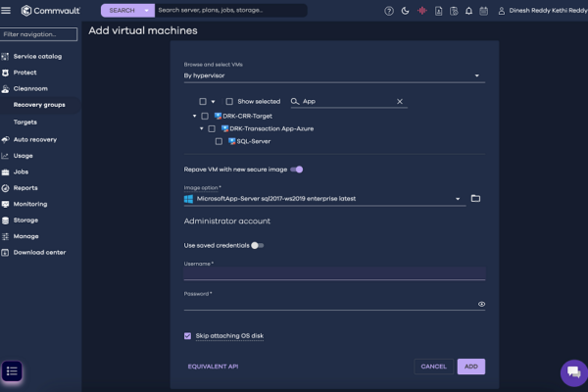Click the Jobs briefcase icon
The height and width of the screenshot is (392, 588).
point(5,172)
